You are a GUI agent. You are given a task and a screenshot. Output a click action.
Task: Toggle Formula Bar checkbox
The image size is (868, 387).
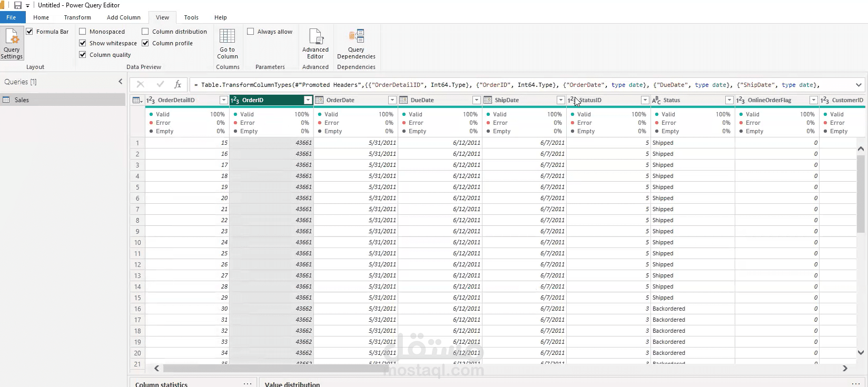point(29,32)
